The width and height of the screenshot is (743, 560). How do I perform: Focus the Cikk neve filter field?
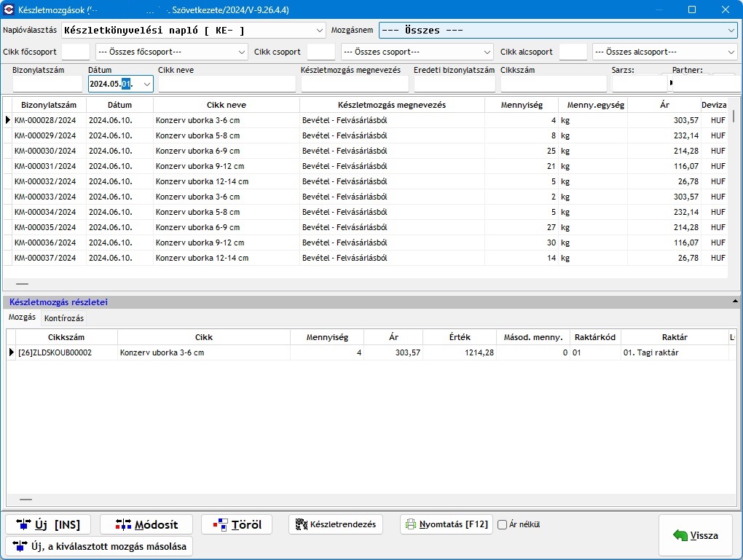click(x=227, y=84)
